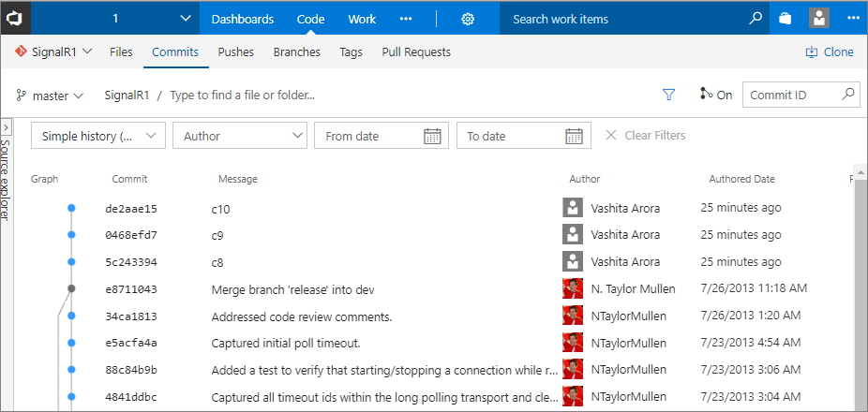Screen dimensions: 868x412
Task: Toggle the graph view On switch
Action: 715,95
